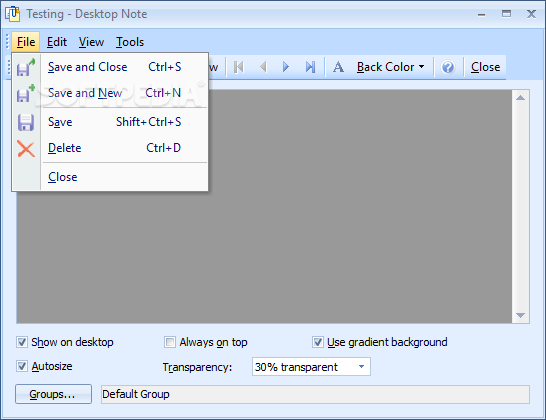
Task: Go to the first note
Action: pos(239,67)
